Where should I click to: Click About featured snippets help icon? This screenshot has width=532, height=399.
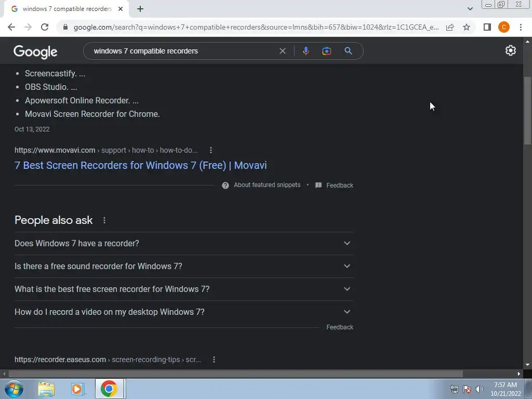(225, 185)
